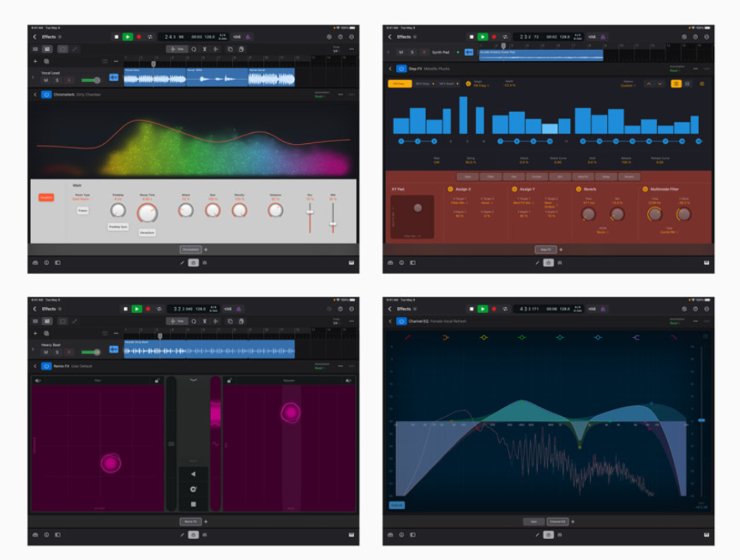Select the loop tool in ChromaVerb screen
This screenshot has height=560, width=740.
[193, 49]
